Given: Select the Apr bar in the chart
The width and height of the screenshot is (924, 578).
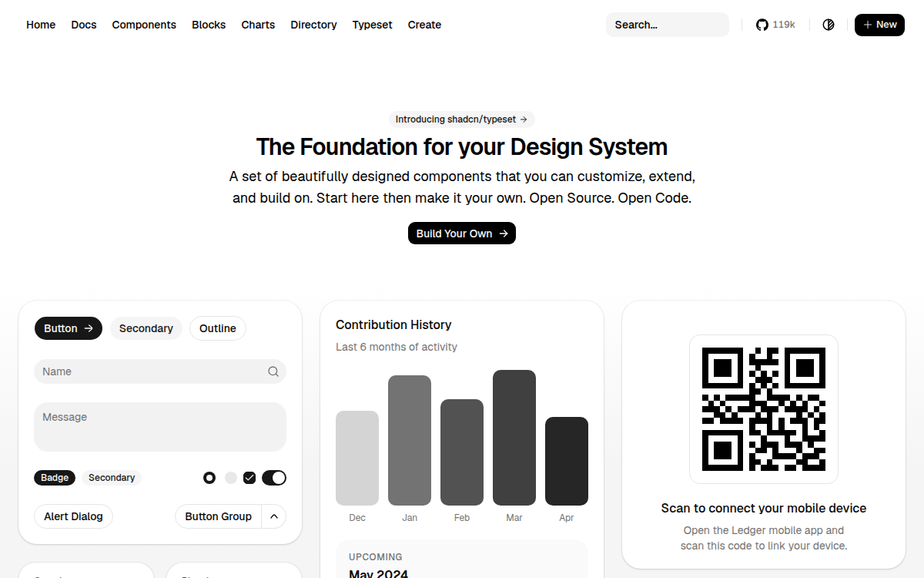Looking at the screenshot, I should click(567, 461).
